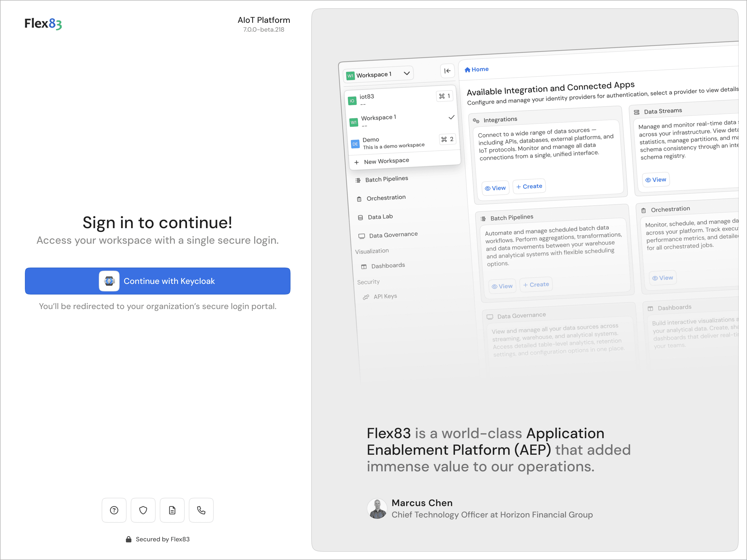747x560 pixels.
Task: Click the document terms icon button
Action: click(172, 510)
